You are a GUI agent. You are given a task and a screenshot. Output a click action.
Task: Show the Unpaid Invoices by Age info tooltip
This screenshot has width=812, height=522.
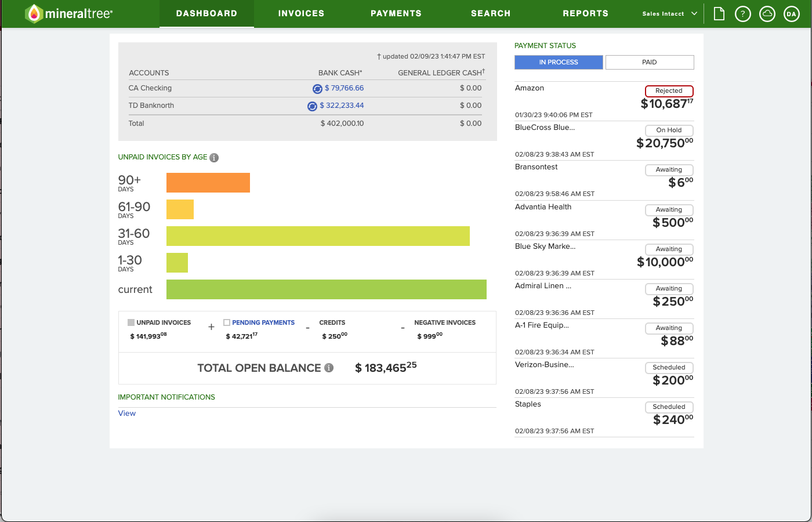tap(214, 157)
